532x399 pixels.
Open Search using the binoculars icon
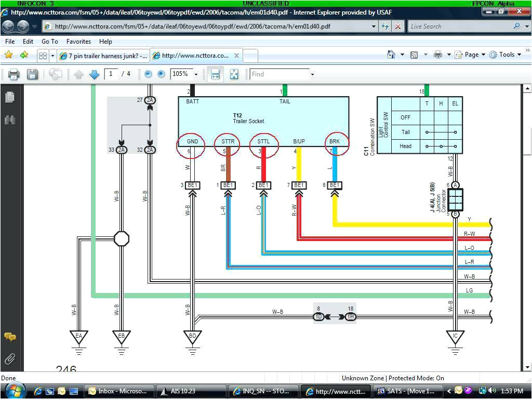point(11,119)
